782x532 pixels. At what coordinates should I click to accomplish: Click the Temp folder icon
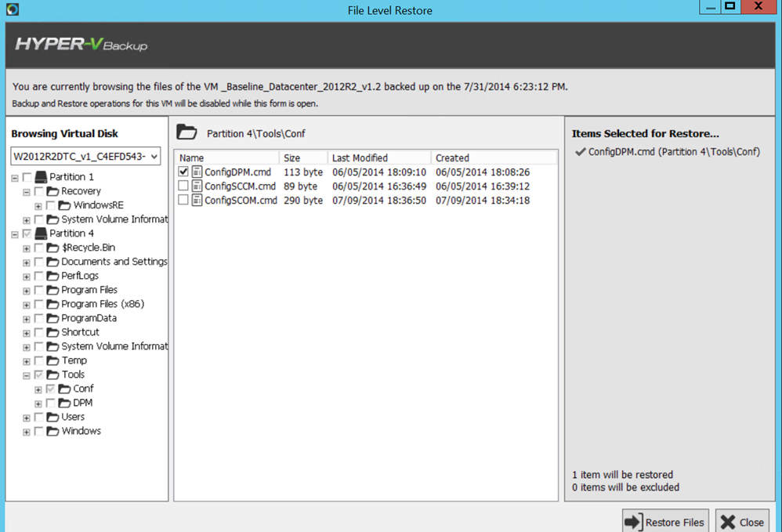tap(52, 360)
